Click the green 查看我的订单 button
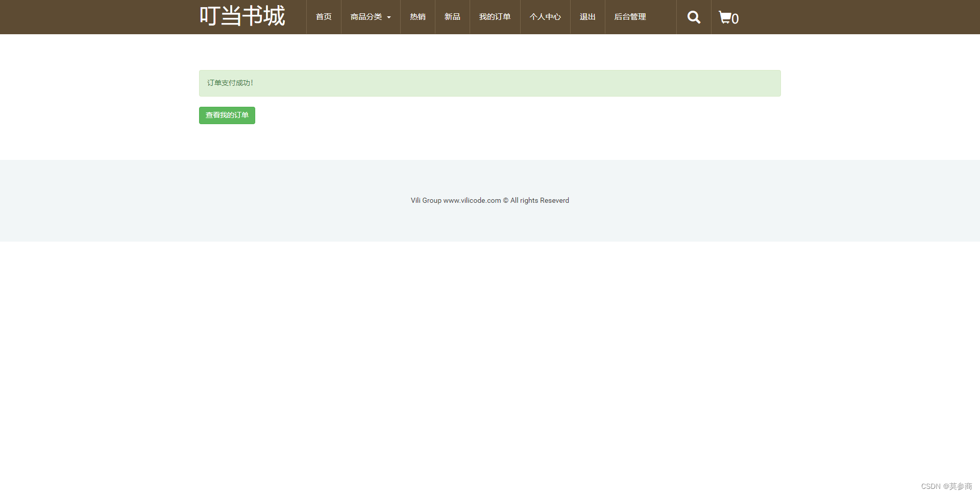 (227, 115)
